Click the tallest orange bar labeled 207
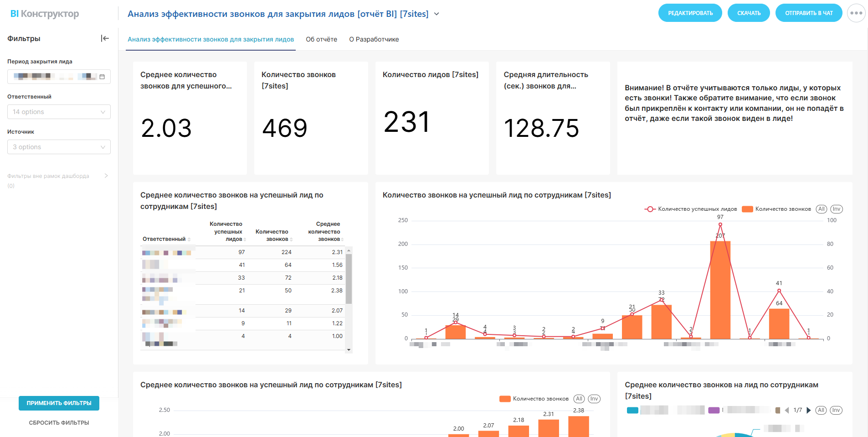This screenshot has width=868, height=437. 720,290
